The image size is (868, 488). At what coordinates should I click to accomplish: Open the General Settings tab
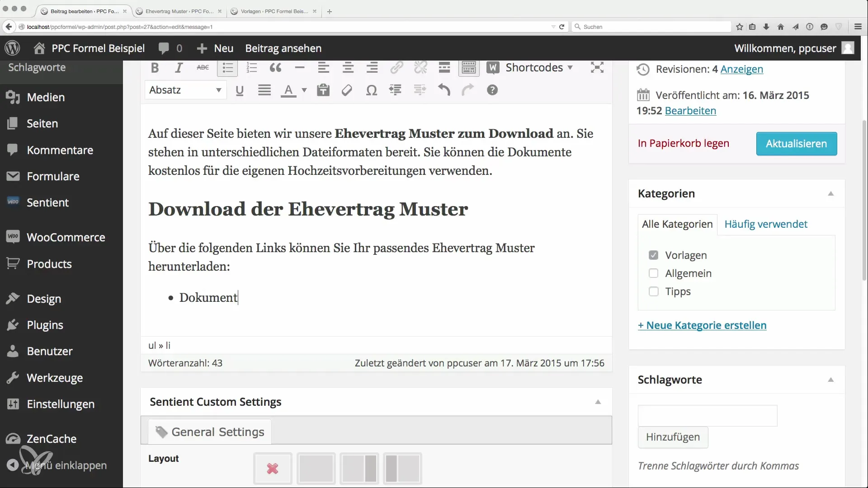(x=210, y=432)
